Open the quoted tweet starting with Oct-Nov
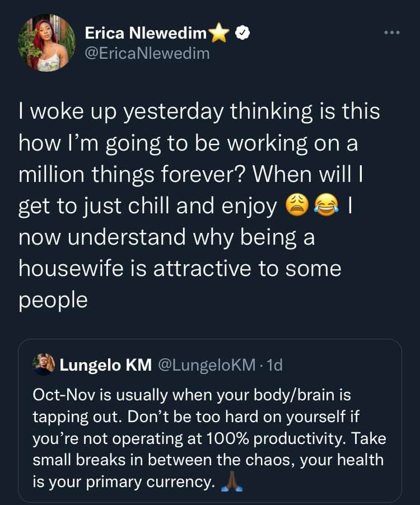The image size is (420, 505). pos(210,420)
